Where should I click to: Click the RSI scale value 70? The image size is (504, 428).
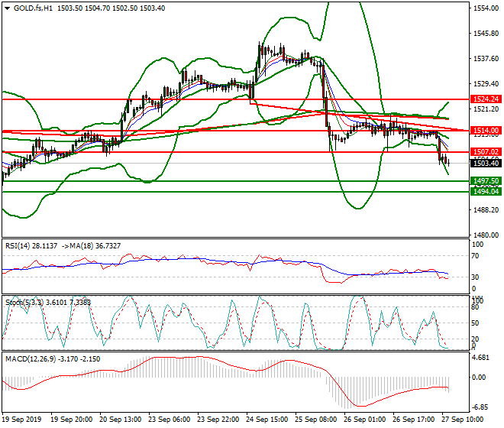475,256
